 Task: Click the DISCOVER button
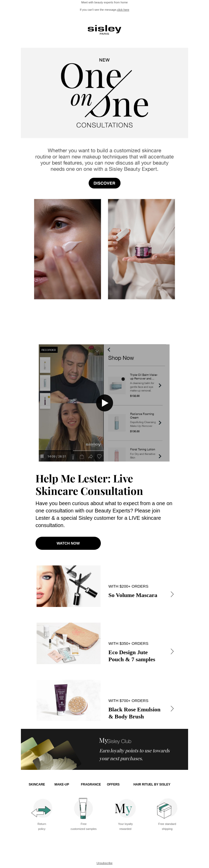pyautogui.click(x=104, y=183)
